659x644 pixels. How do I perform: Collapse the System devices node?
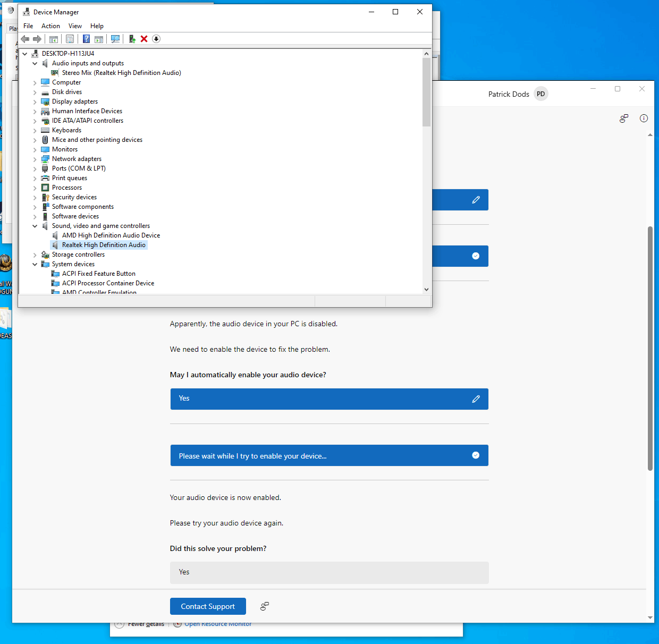(x=35, y=264)
